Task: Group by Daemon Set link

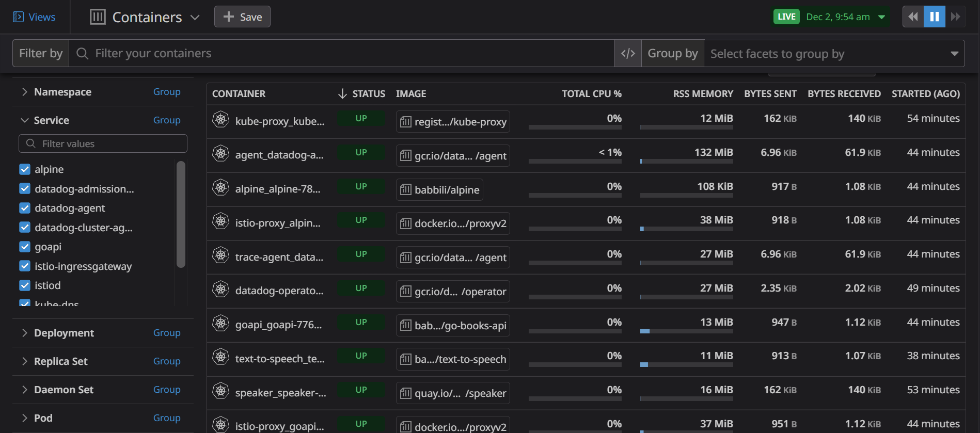Action: tap(167, 390)
